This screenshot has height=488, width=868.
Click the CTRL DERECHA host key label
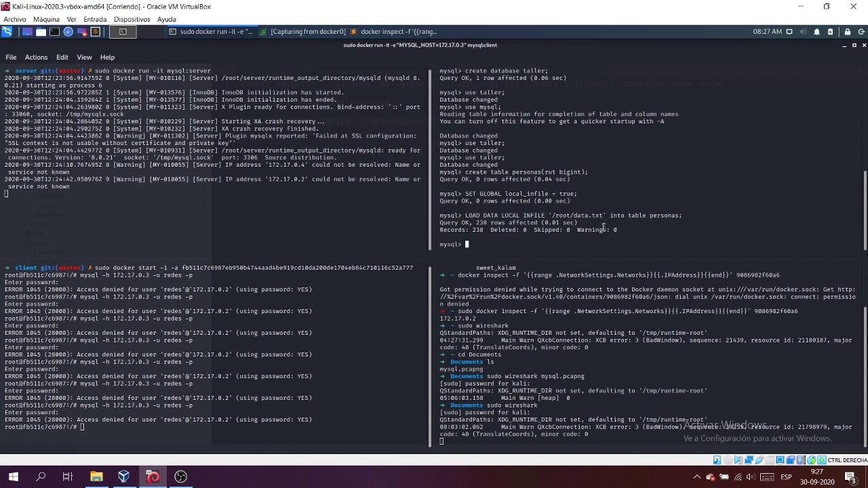tap(848, 460)
